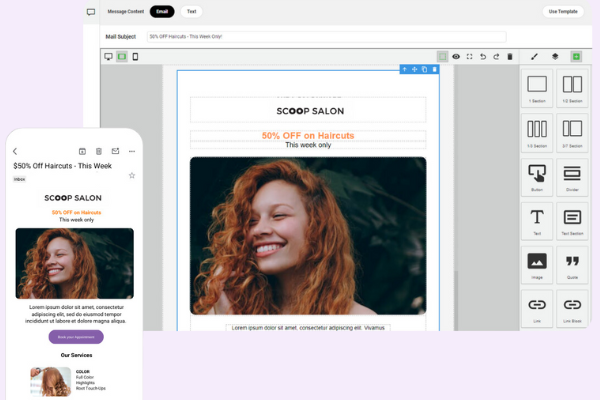Insert the 1/2 Section layout block
This screenshot has height=400, width=600.
point(572,88)
